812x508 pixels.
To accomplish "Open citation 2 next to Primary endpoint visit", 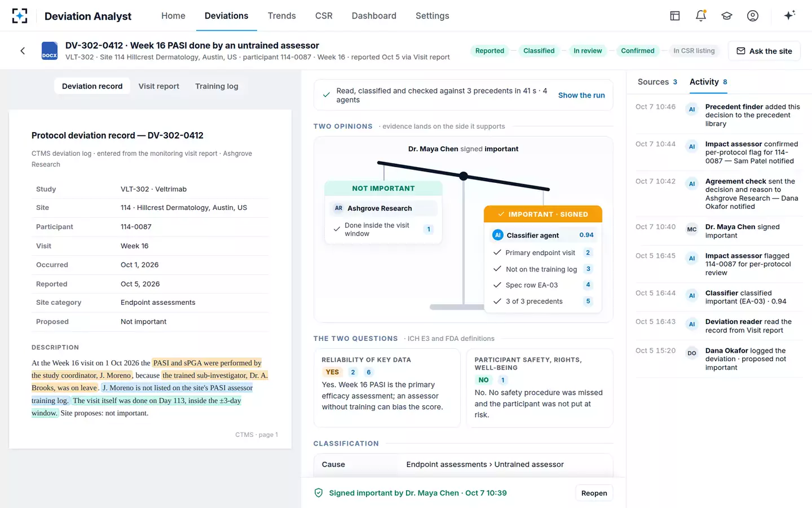I will 588,253.
